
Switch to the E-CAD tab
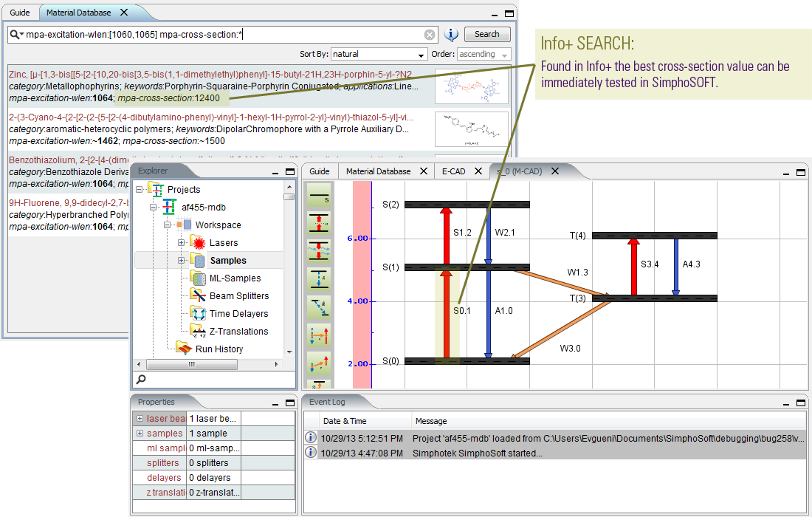tap(453, 171)
